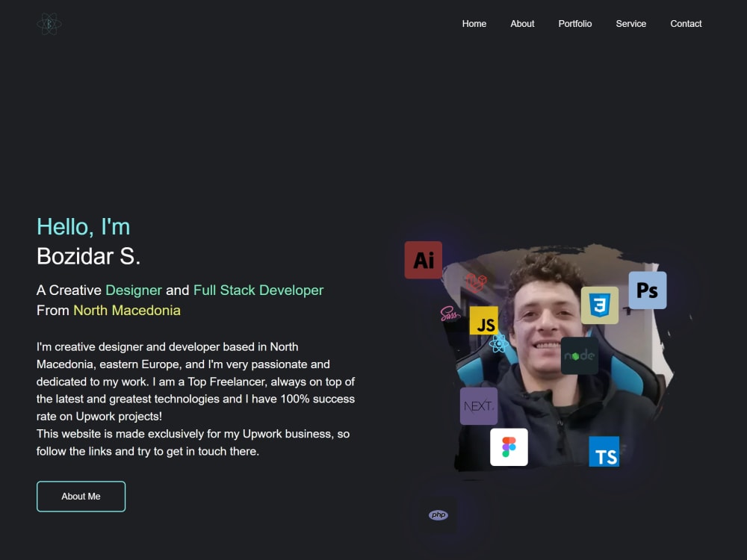Viewport: 747px width, 560px height.
Task: Open the Home nav link
Action: pyautogui.click(x=474, y=24)
